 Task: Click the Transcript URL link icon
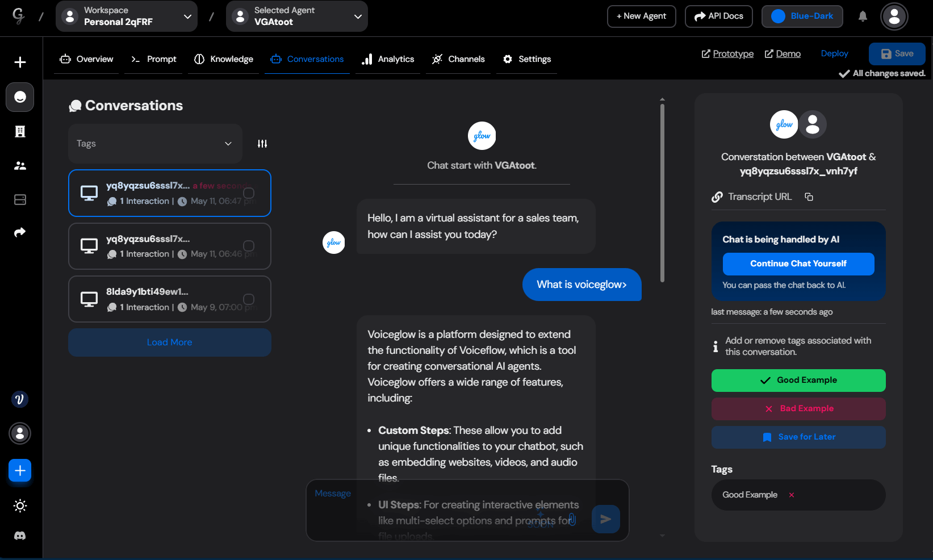click(x=717, y=197)
